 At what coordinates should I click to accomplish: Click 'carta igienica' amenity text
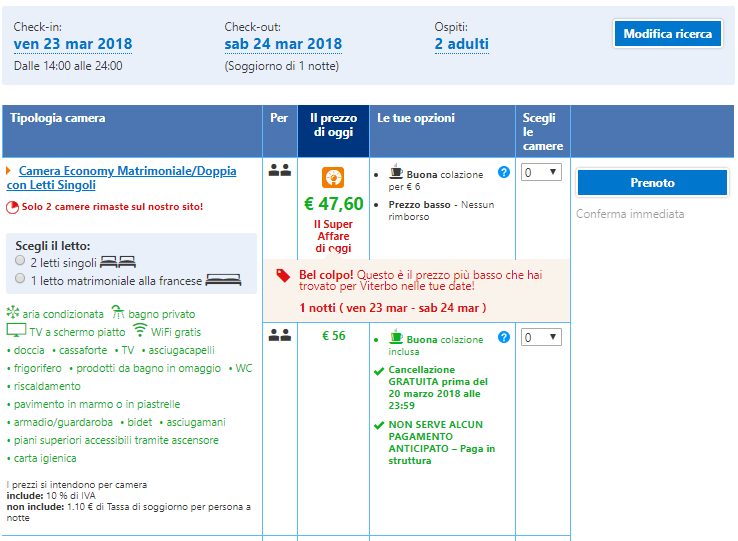[x=45, y=458]
